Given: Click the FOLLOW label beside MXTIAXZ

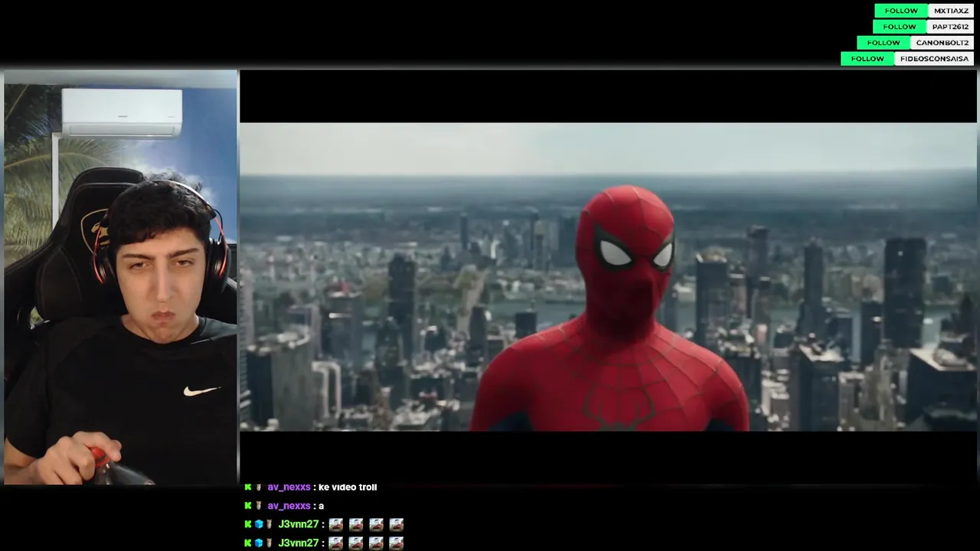Looking at the screenshot, I should [900, 11].
